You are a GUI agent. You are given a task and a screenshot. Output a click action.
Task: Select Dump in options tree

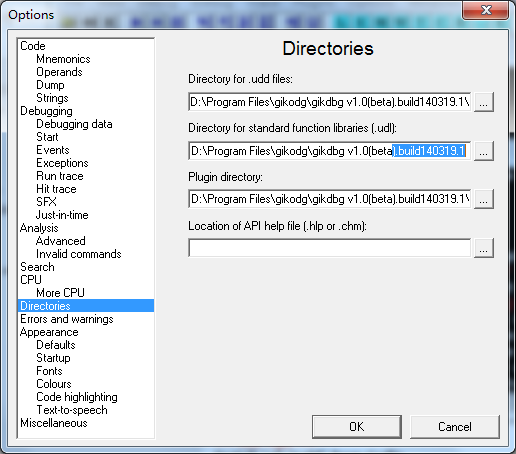50,85
